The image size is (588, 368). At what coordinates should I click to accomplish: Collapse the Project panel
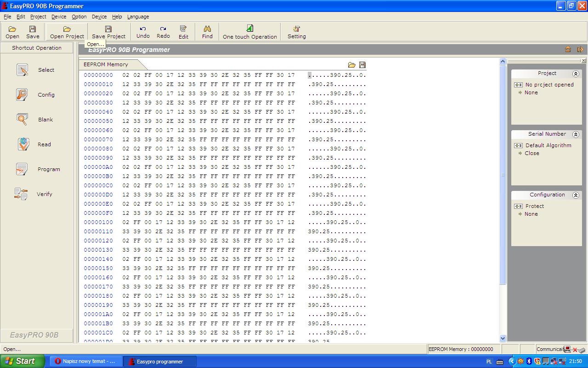click(575, 74)
